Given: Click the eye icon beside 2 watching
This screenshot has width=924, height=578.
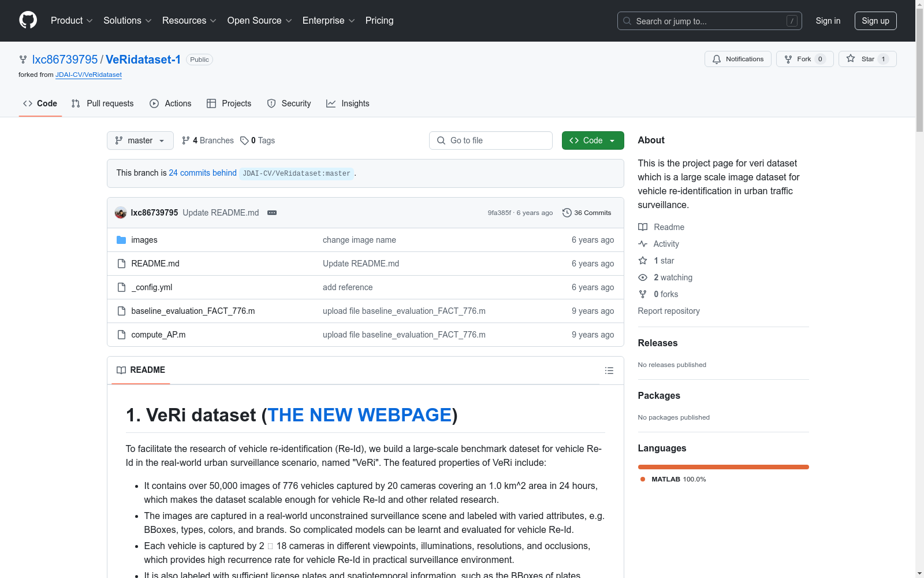Looking at the screenshot, I should tap(643, 277).
